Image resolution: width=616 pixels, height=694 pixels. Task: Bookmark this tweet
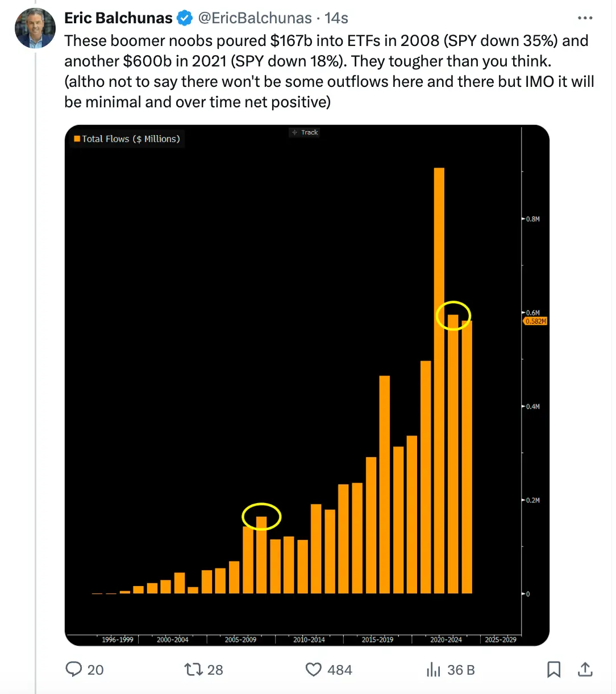(x=553, y=670)
